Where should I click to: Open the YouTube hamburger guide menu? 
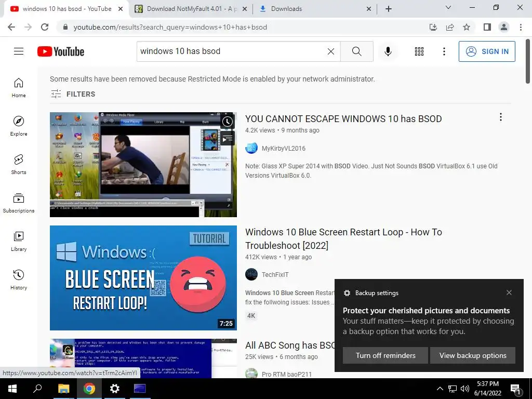(x=19, y=51)
